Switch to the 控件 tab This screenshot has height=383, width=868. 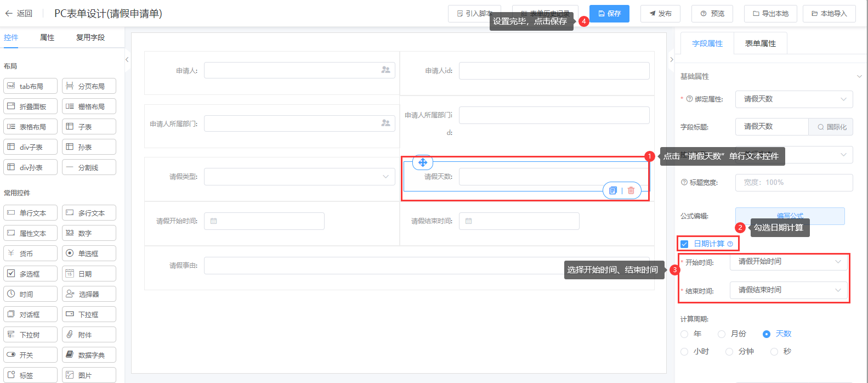(11, 37)
